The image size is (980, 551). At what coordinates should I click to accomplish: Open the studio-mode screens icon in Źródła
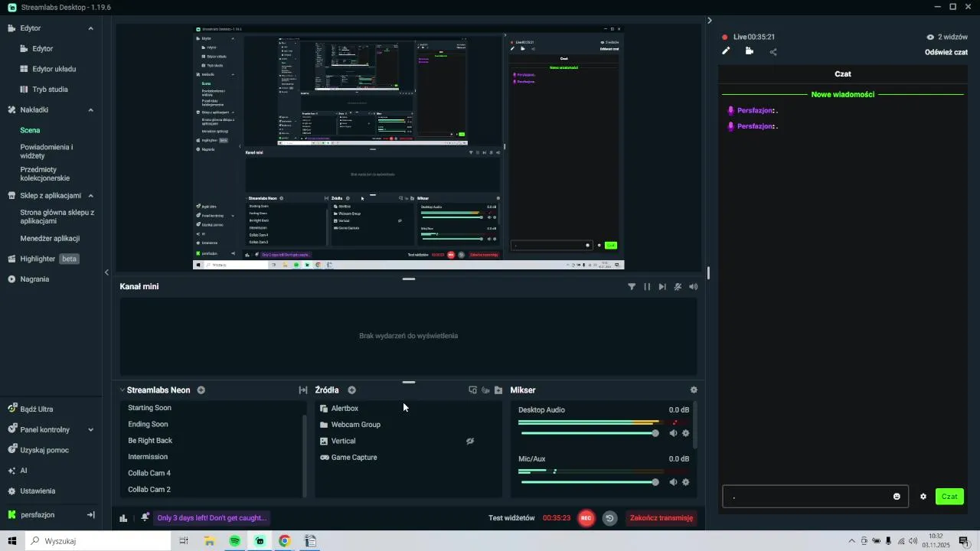point(473,390)
